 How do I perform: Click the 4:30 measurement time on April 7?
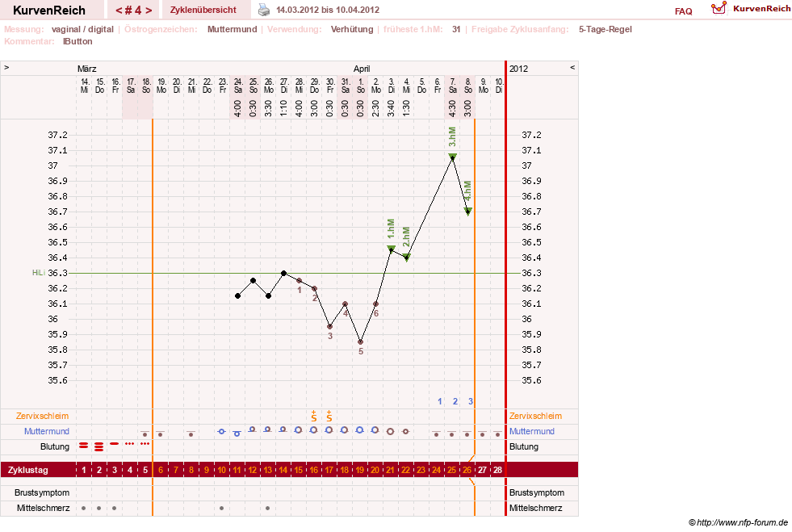tap(453, 108)
